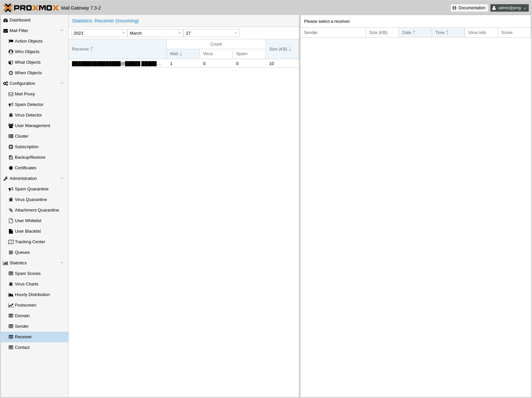Click the Virus Detector bug icon

click(x=11, y=115)
